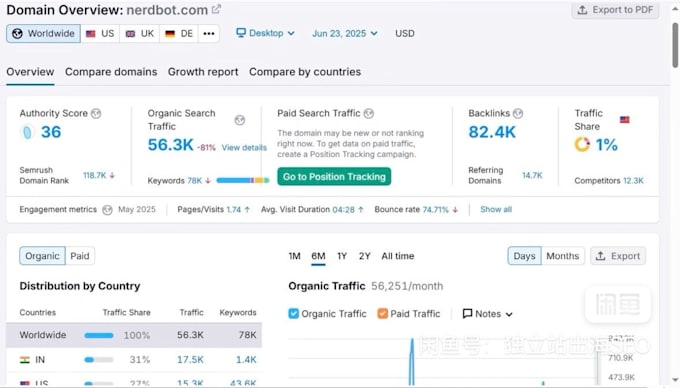
Task: Open Semrush Domain Rank 118.7K value
Action: [95, 176]
